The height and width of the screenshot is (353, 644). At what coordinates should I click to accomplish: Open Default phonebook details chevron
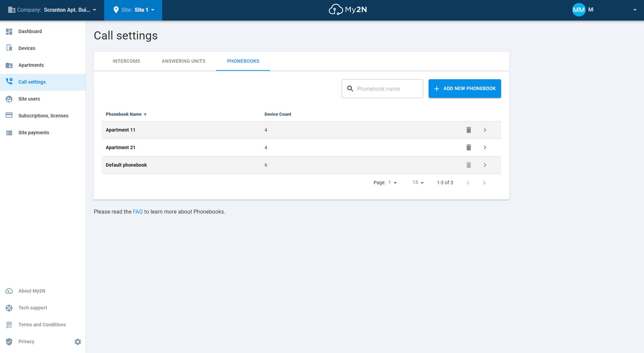point(485,165)
